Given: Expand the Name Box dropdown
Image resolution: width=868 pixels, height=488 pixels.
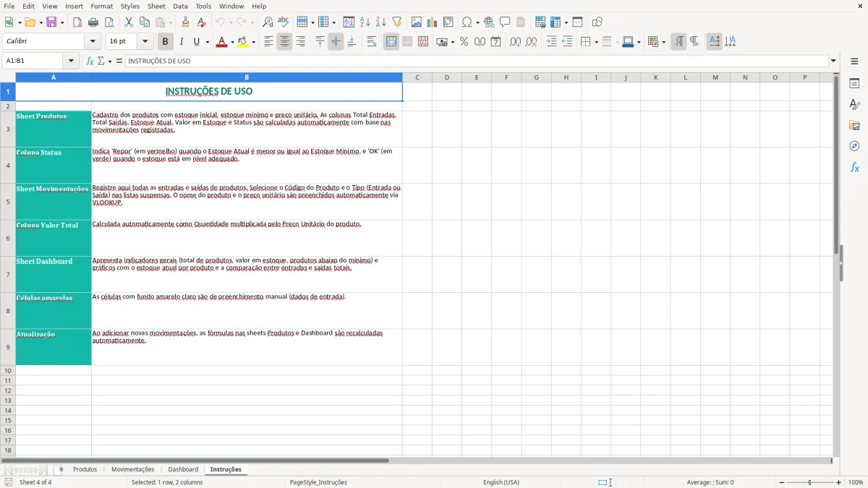Looking at the screenshot, I should [x=71, y=61].
